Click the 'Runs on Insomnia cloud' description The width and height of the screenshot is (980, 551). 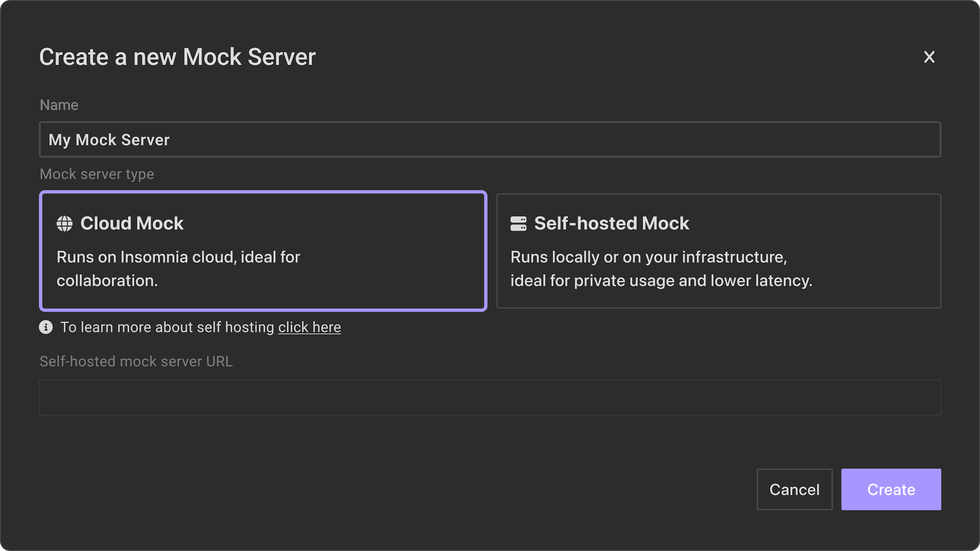point(178,269)
